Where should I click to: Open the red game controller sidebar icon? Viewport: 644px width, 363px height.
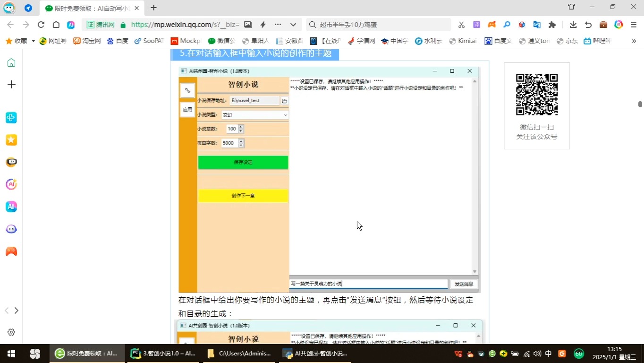click(11, 251)
